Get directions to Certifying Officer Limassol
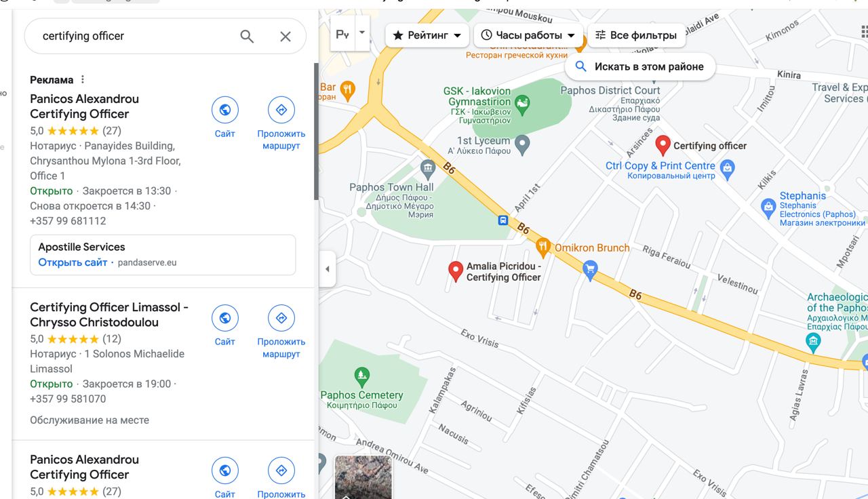This screenshot has width=868, height=499. (x=281, y=318)
